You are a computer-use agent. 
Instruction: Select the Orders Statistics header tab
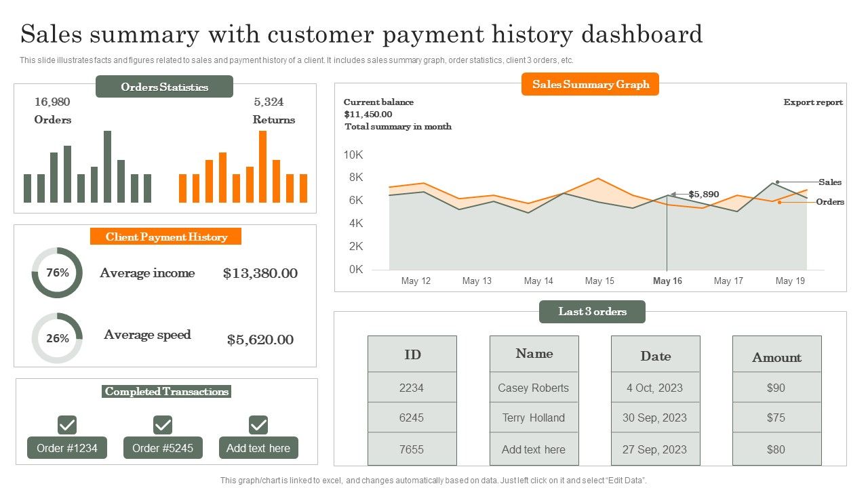(x=164, y=87)
